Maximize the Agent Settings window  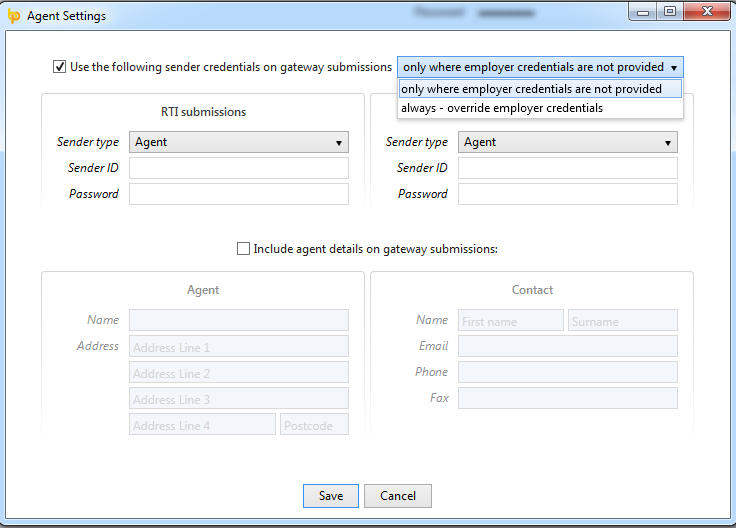click(670, 11)
